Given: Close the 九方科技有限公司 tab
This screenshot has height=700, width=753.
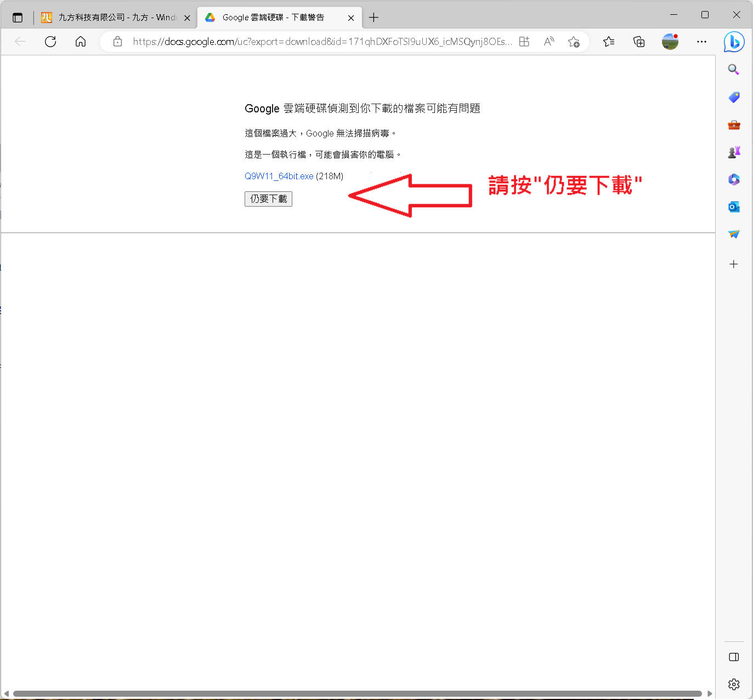Looking at the screenshot, I should pos(187,18).
